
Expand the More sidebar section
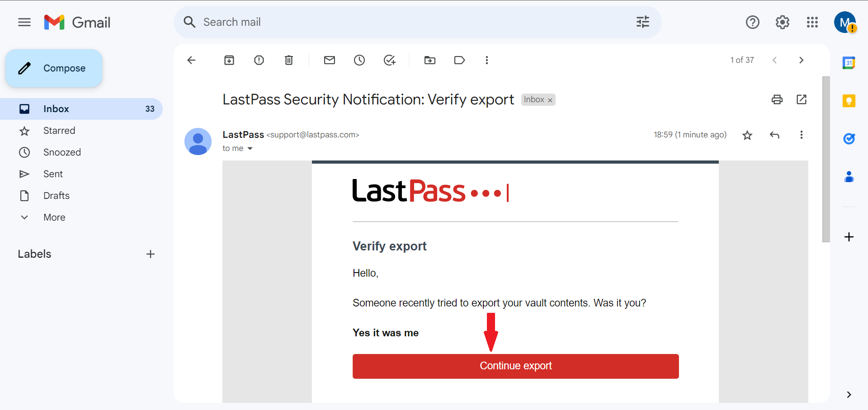[54, 217]
